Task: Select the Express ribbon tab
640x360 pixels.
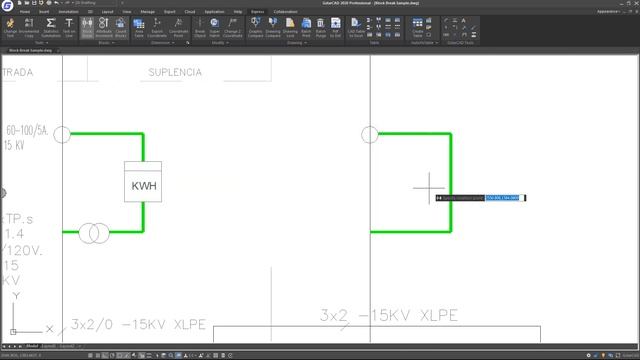Action: point(258,11)
